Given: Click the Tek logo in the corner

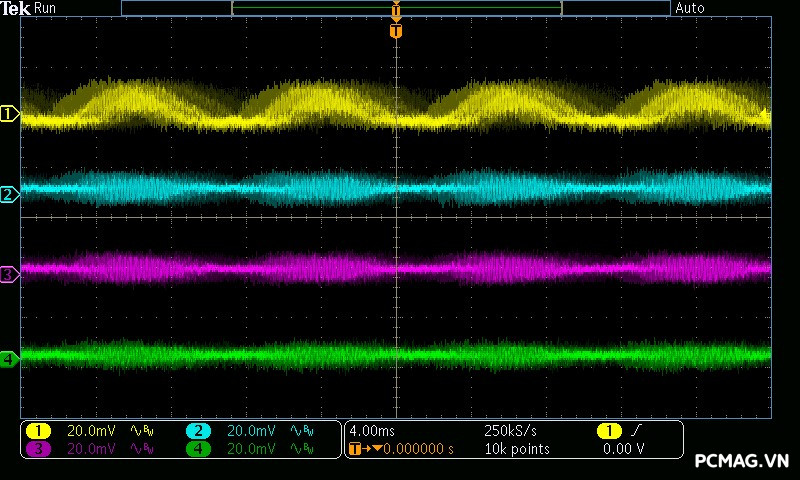Looking at the screenshot, I should pyautogui.click(x=16, y=8).
